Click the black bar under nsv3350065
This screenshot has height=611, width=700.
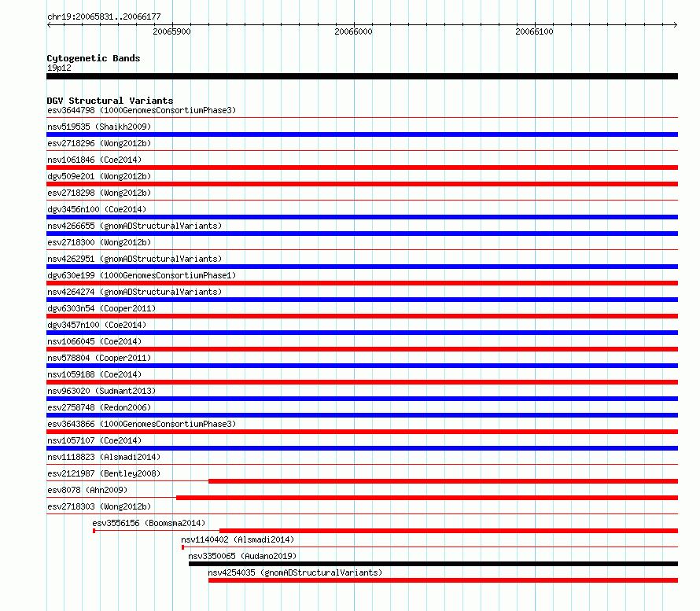pyautogui.click(x=433, y=564)
